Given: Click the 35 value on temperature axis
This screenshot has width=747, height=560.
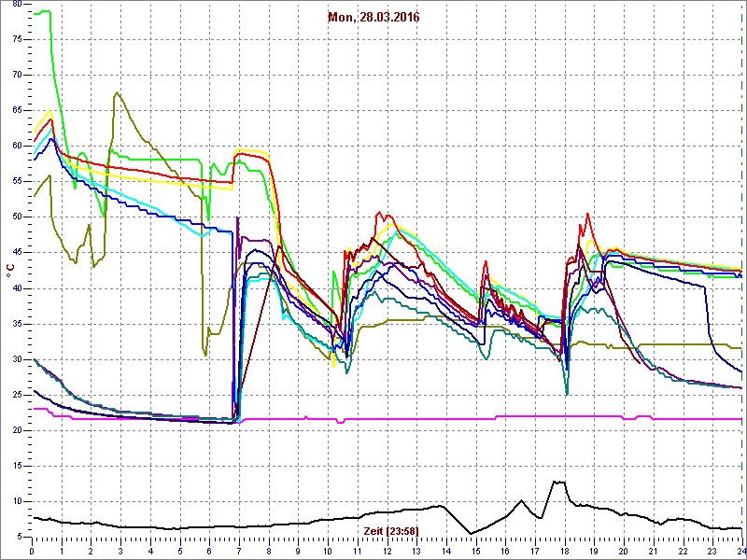Looking at the screenshot, I should tap(17, 324).
